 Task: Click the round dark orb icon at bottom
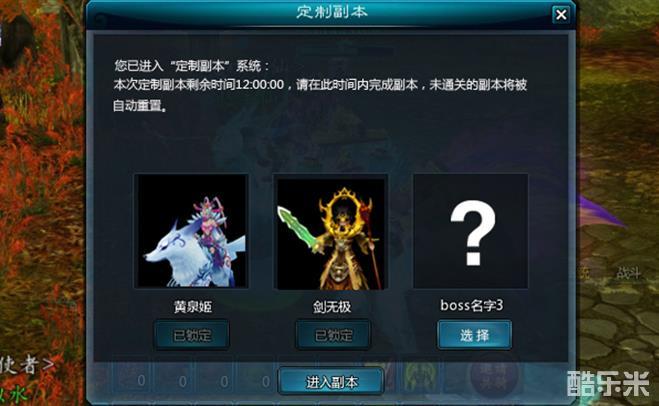tap(493, 377)
